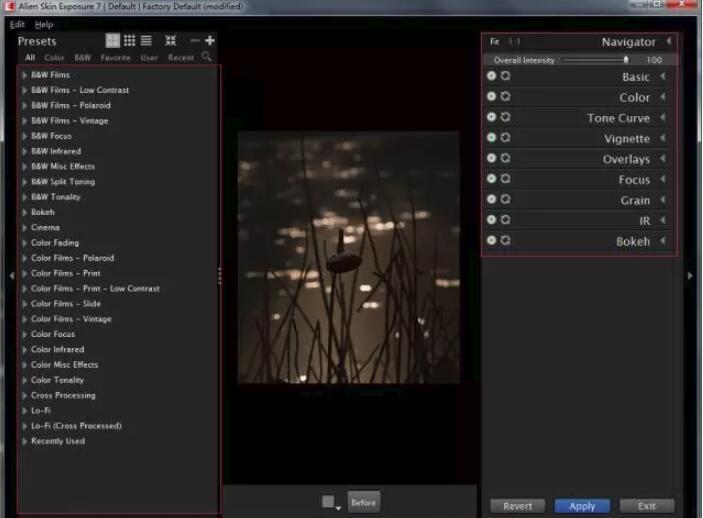The height and width of the screenshot is (518, 703).
Task: Click the plus icon in Presets header
Action: pyautogui.click(x=210, y=41)
